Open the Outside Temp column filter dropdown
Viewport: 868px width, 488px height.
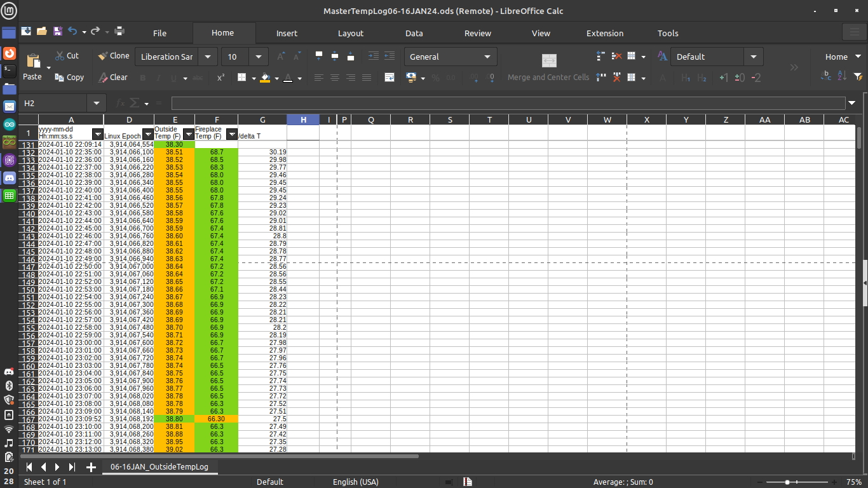188,134
